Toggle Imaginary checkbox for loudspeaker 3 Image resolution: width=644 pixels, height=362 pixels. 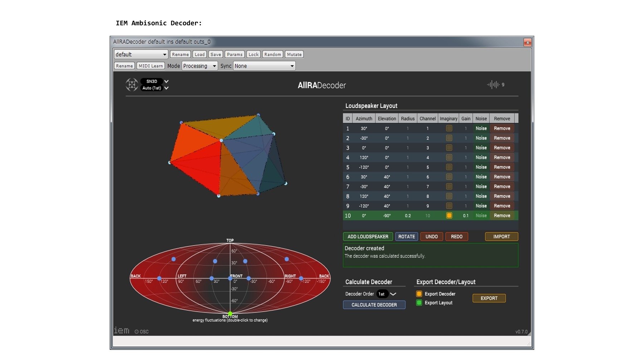point(449,148)
